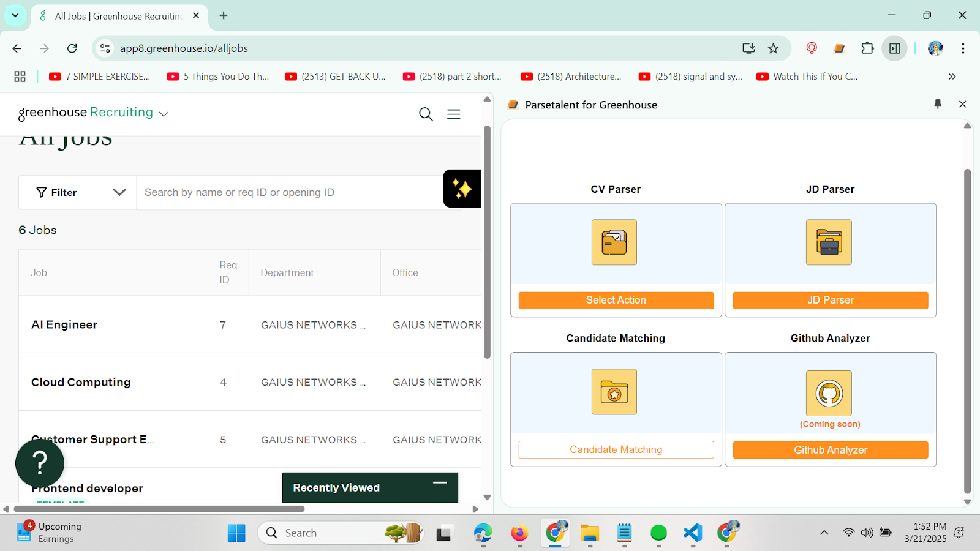The width and height of the screenshot is (980, 551).
Task: Click the horizontal scrollbar under jobs table
Action: coord(159,509)
